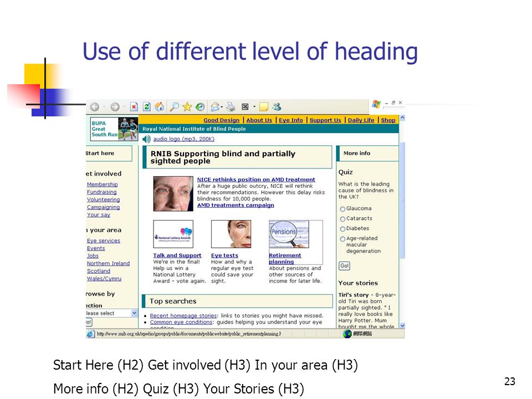This screenshot has width=532, height=399.
Task: Open edit icon dropdown arrow
Action: 254,107
